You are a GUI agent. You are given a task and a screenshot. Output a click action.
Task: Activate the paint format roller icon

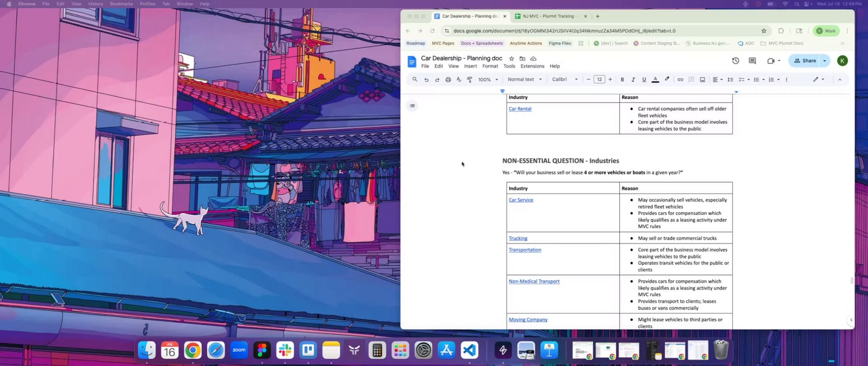click(469, 79)
